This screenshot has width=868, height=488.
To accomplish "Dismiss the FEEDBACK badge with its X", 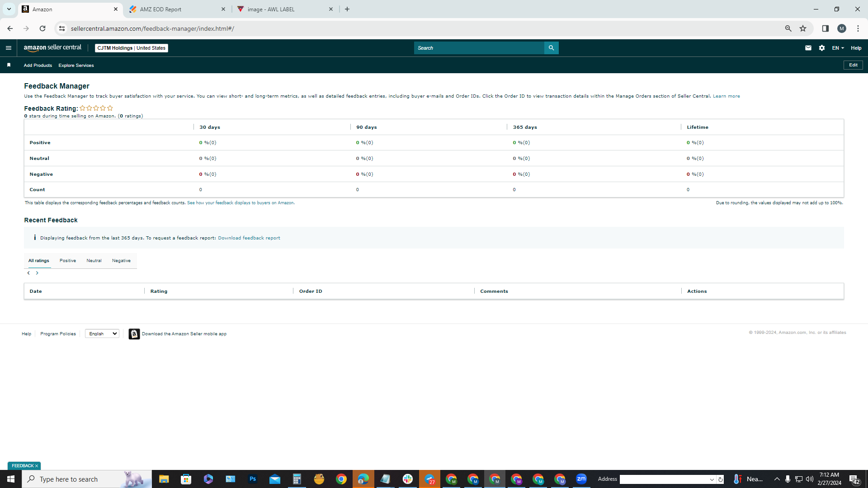I will point(37,466).
